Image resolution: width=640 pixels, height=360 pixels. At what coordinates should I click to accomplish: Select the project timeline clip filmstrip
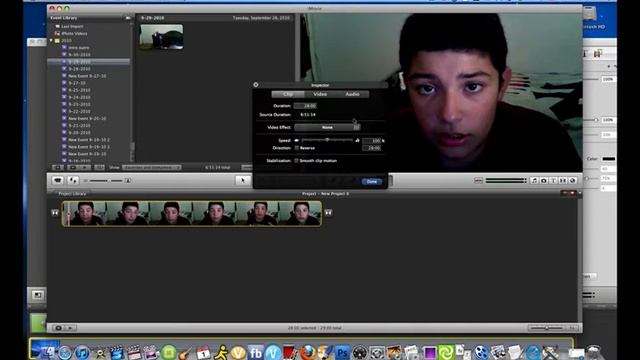pos(192,213)
